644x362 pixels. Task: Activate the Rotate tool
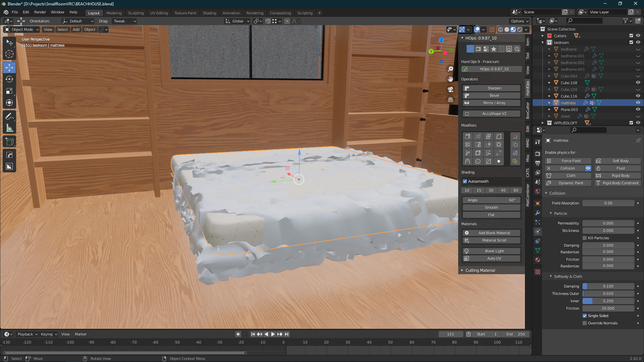click(x=9, y=79)
